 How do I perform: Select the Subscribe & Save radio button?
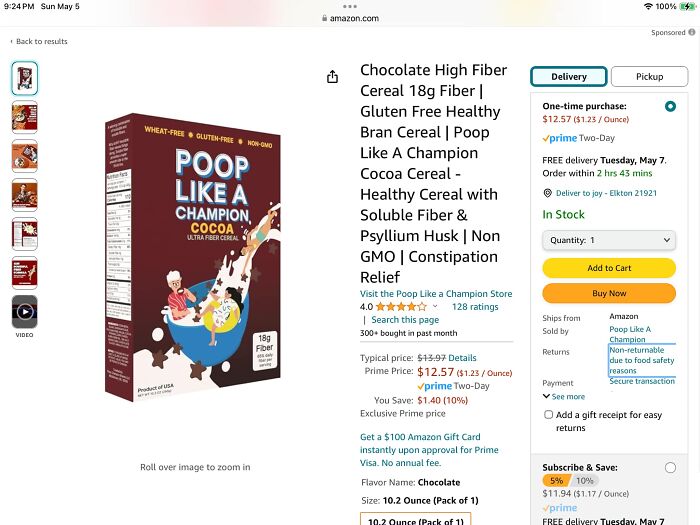669,467
